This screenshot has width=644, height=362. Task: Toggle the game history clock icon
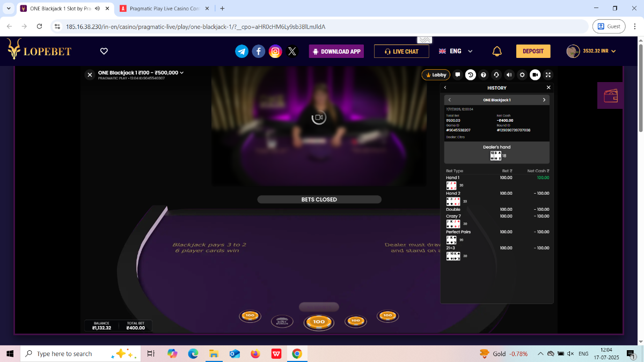471,75
